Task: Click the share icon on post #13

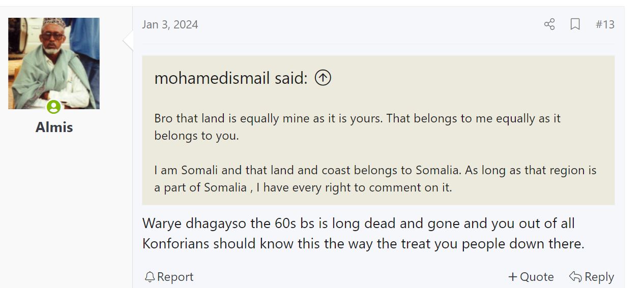Action: click(549, 24)
